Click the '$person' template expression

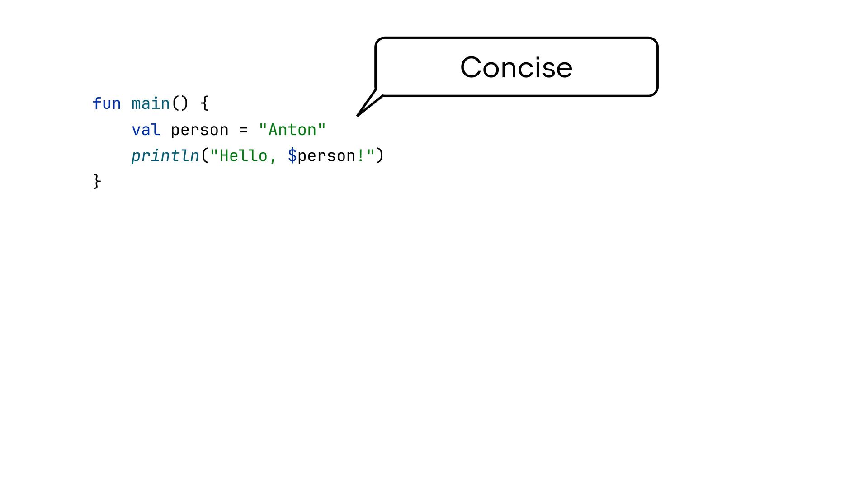321,156
